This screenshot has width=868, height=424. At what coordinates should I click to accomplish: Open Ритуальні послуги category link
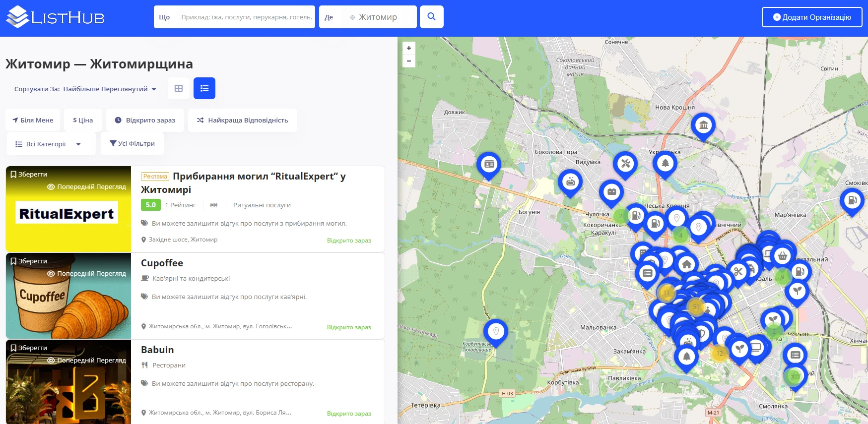pyautogui.click(x=262, y=205)
